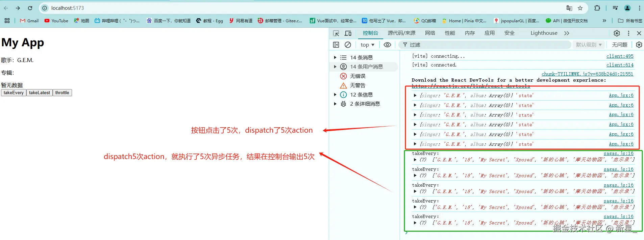Open the media control icon in toolbar

(615, 8)
